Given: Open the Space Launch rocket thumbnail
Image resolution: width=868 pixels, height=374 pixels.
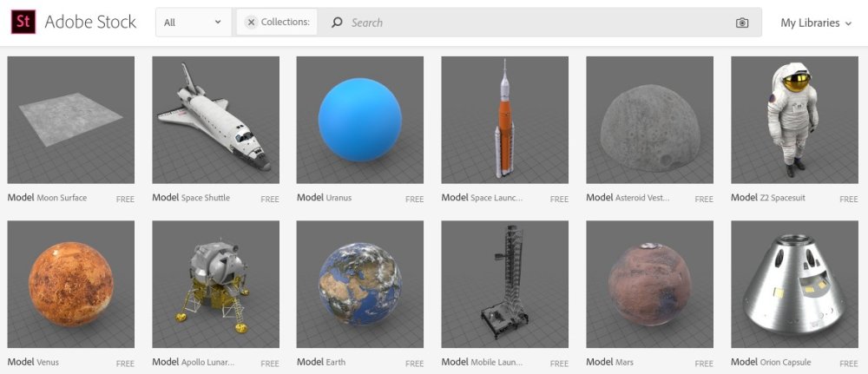Looking at the screenshot, I should pos(505,120).
